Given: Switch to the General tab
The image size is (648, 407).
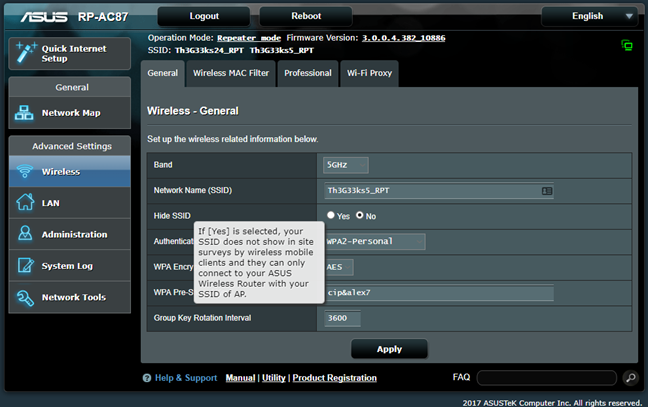Looking at the screenshot, I should (162, 73).
